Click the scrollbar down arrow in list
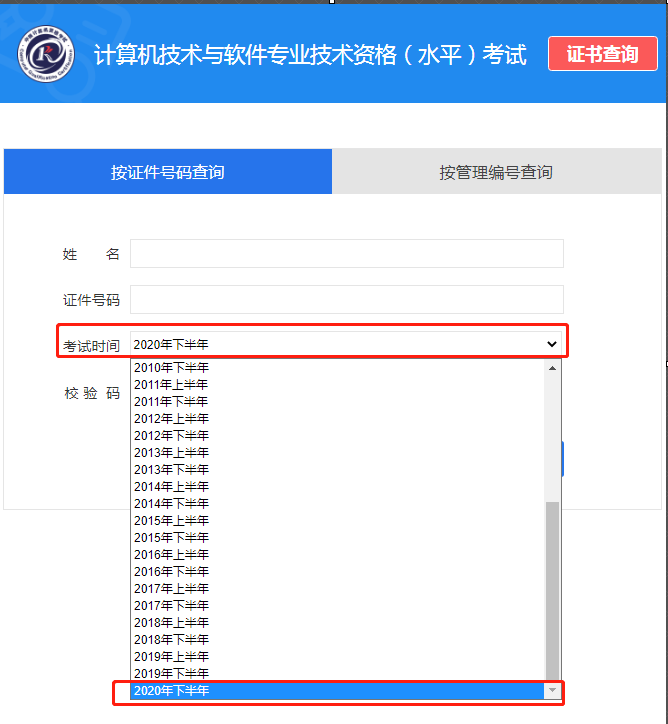The width and height of the screenshot is (668, 724). [x=552, y=691]
